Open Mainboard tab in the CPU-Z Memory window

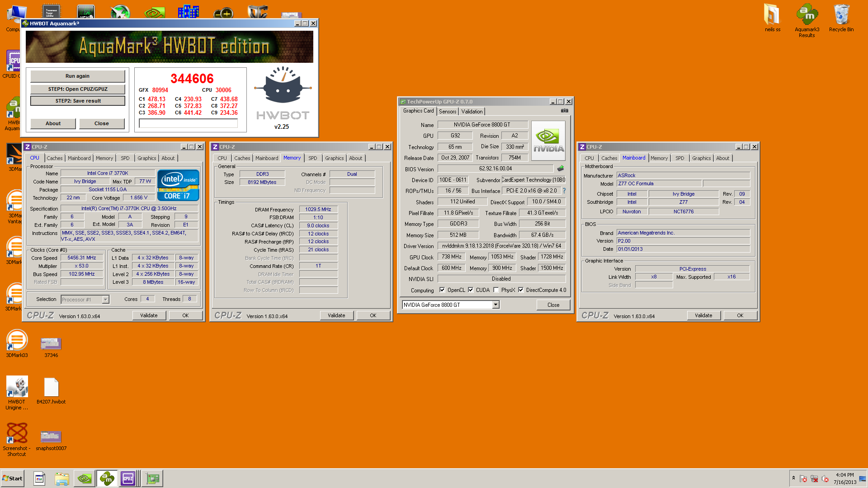267,158
